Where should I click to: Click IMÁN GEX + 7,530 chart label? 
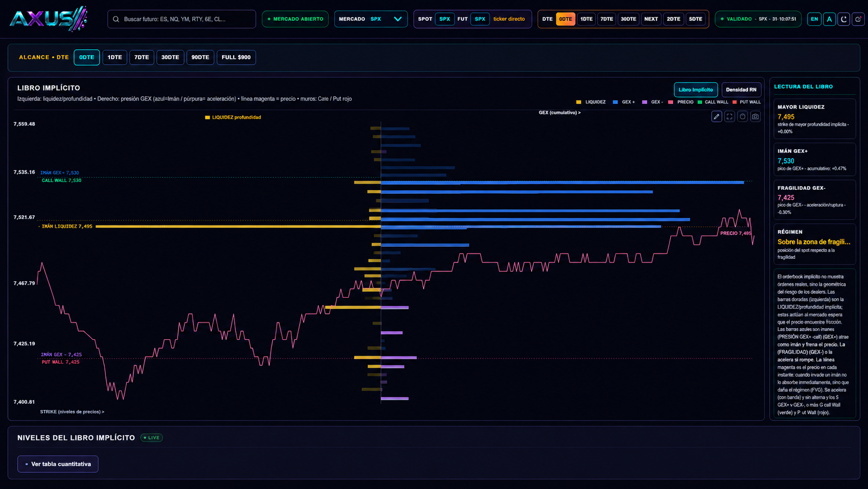(60, 173)
